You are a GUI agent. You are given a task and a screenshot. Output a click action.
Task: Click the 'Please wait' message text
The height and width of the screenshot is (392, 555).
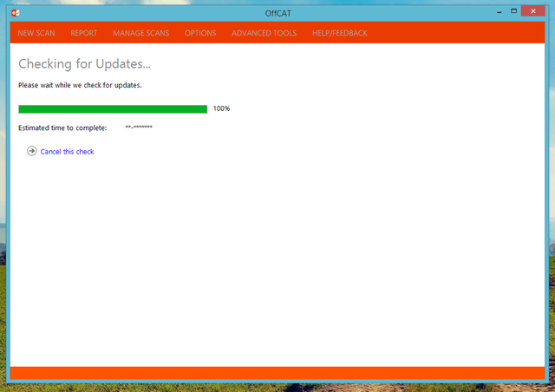click(80, 86)
